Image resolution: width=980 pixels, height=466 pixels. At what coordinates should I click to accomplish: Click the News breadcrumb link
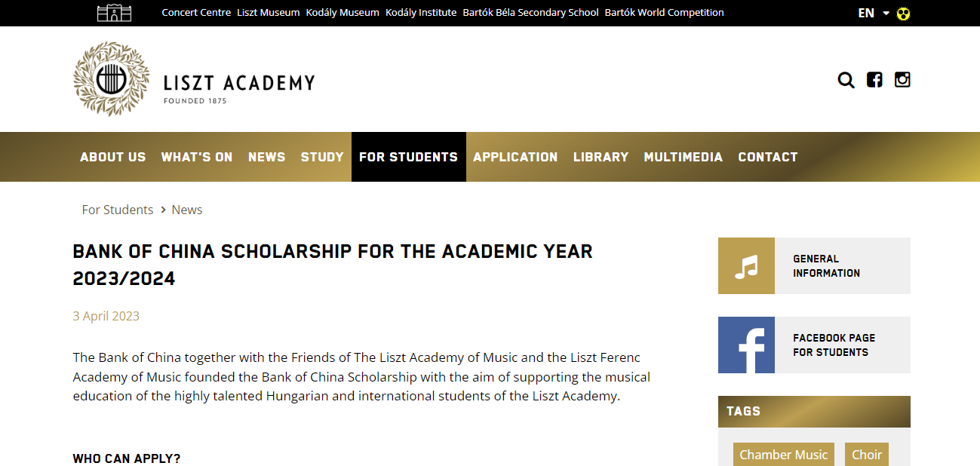click(187, 210)
